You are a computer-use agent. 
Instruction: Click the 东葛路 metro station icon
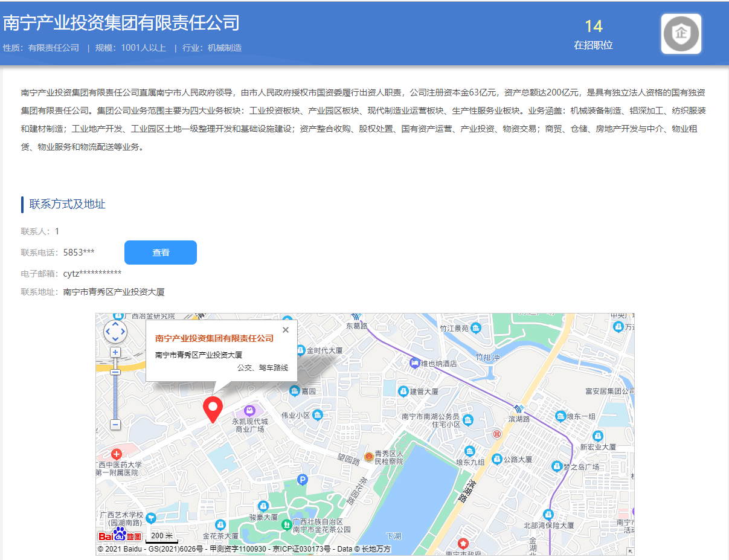pyautogui.click(x=356, y=316)
